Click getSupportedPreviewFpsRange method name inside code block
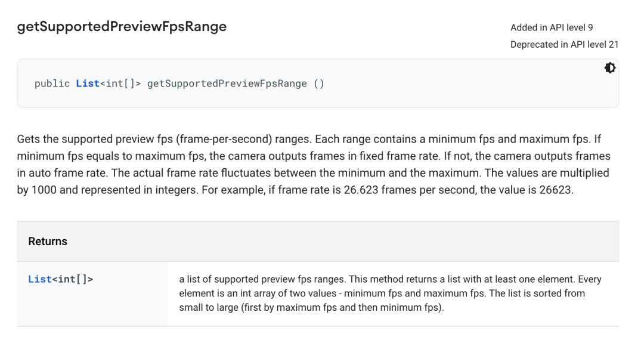The width and height of the screenshot is (644, 340). tap(227, 84)
